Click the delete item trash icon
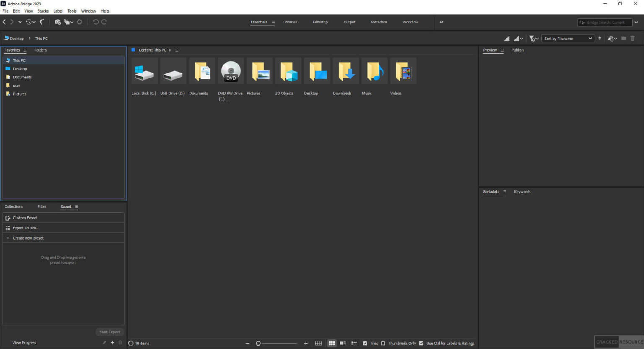Viewport: 644px width, 349px height. pos(633,38)
